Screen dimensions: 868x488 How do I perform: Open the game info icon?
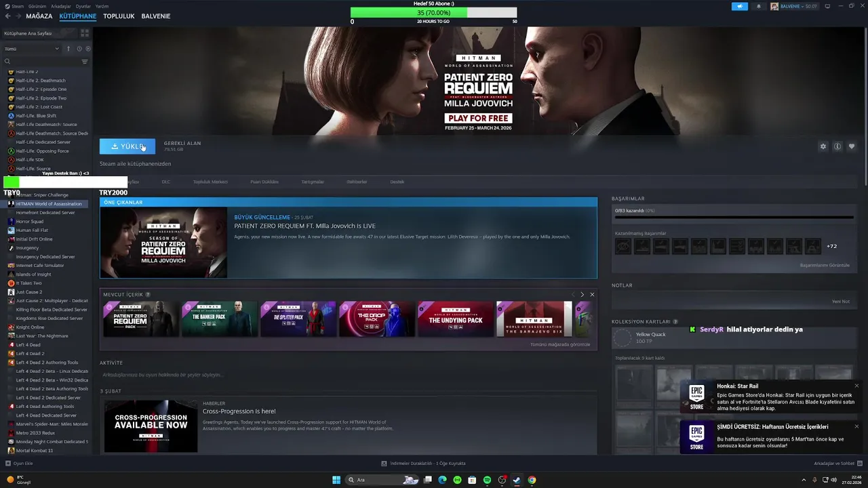[837, 146]
